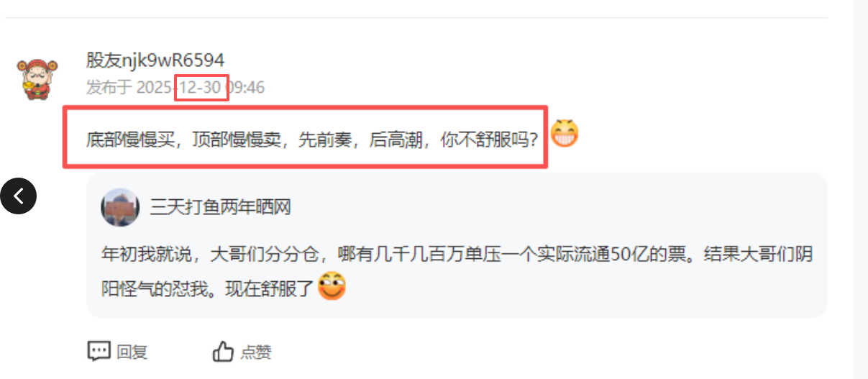Click the smiling emoji in the quoted reply

pyautogui.click(x=332, y=287)
